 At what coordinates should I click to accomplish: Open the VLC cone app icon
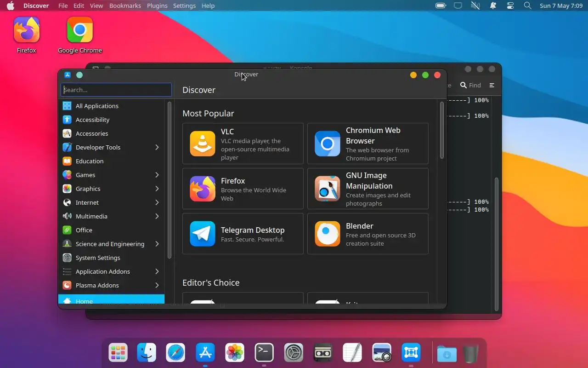click(203, 144)
